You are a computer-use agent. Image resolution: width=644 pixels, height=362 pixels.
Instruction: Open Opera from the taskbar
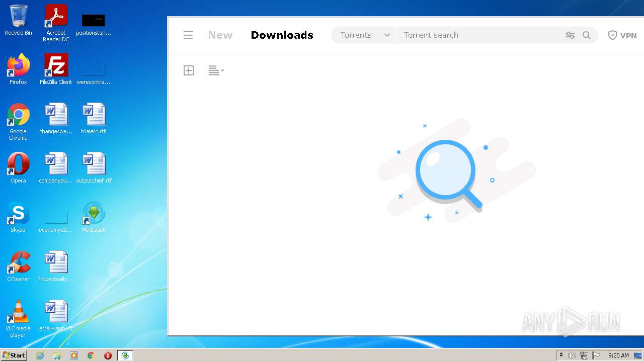(108, 355)
